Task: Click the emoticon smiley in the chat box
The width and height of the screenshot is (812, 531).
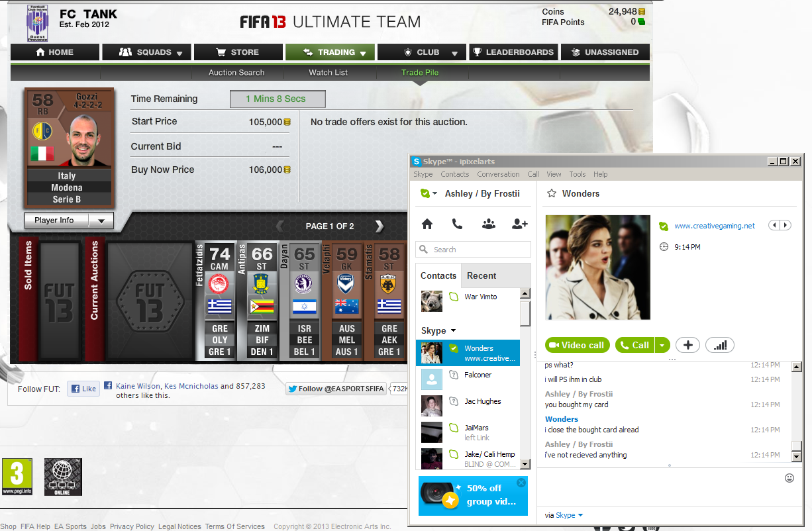Action: pos(789,478)
